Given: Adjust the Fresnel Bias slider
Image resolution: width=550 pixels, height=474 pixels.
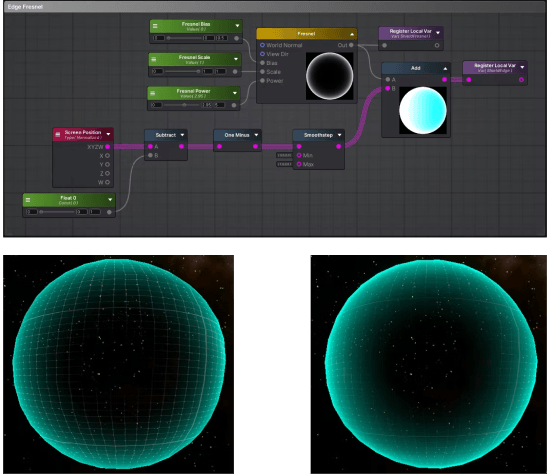Looking at the screenshot, I should tap(184, 38).
